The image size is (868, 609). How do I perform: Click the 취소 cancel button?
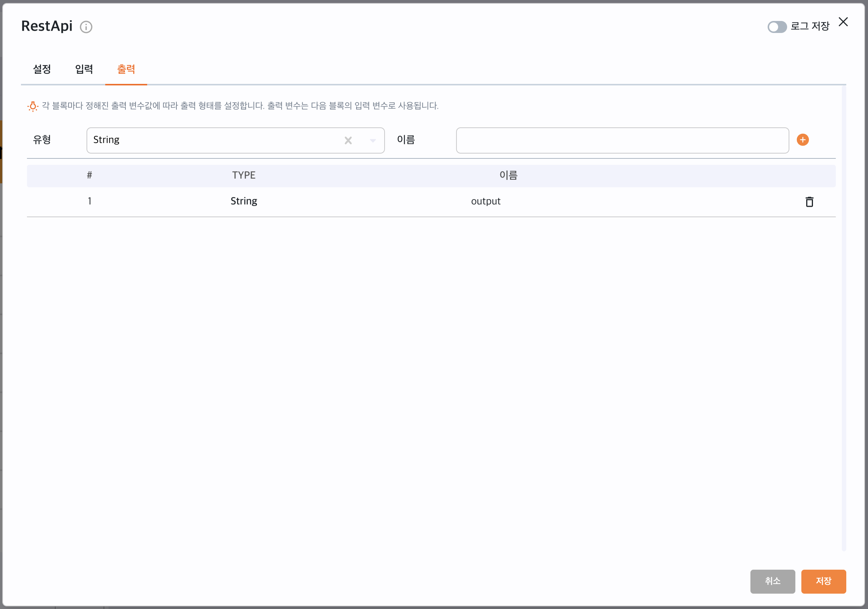pyautogui.click(x=772, y=581)
